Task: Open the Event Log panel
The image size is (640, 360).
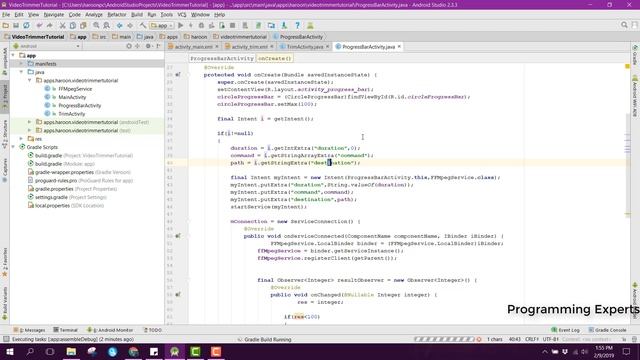Action: pyautogui.click(x=565, y=330)
